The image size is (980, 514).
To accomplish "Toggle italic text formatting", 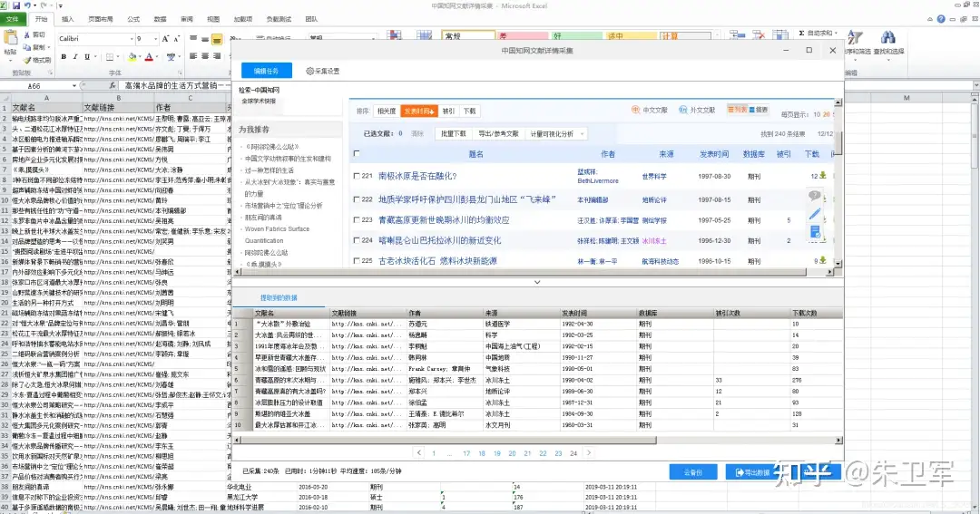I will click(75, 57).
